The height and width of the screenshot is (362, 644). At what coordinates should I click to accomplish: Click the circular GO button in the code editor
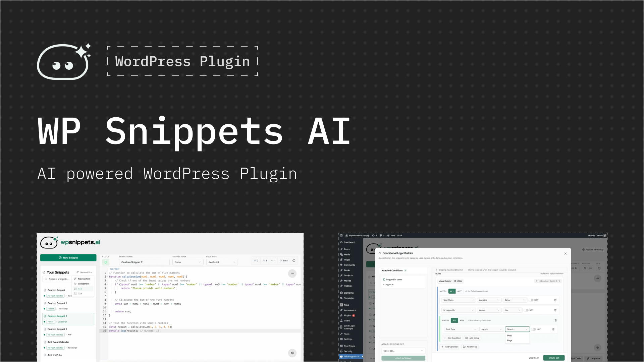[x=292, y=274]
